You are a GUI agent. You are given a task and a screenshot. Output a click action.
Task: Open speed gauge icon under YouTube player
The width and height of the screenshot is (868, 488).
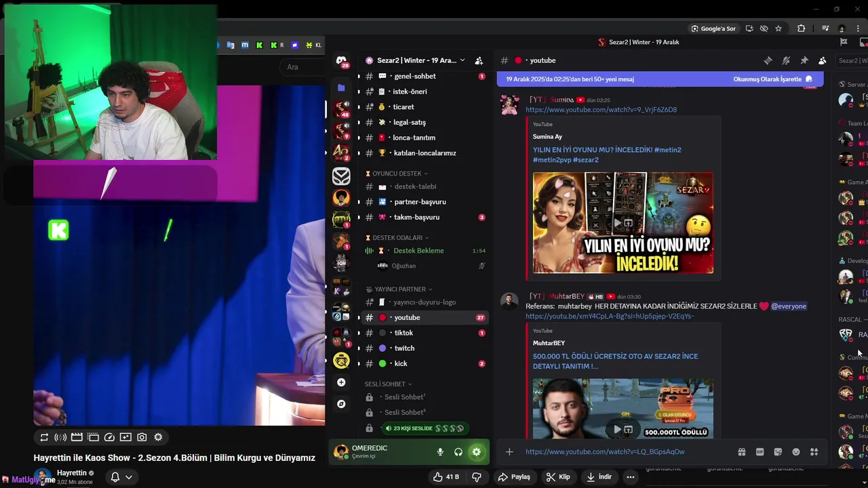(x=109, y=437)
